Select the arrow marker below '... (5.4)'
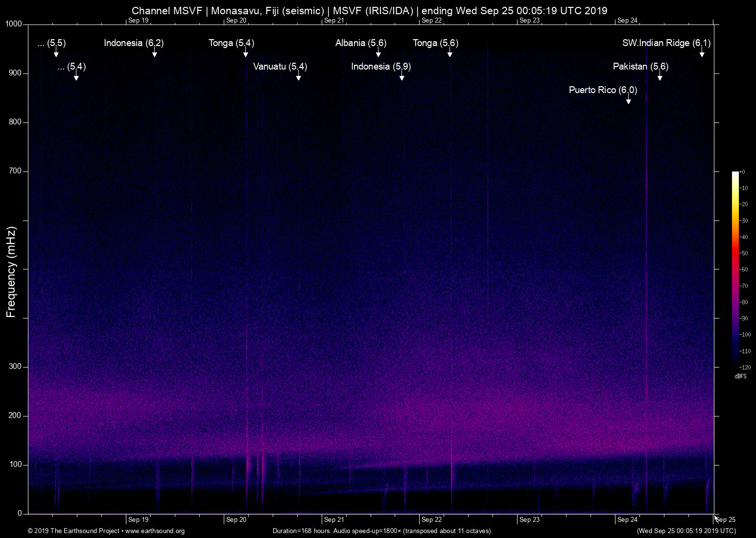 pos(76,76)
